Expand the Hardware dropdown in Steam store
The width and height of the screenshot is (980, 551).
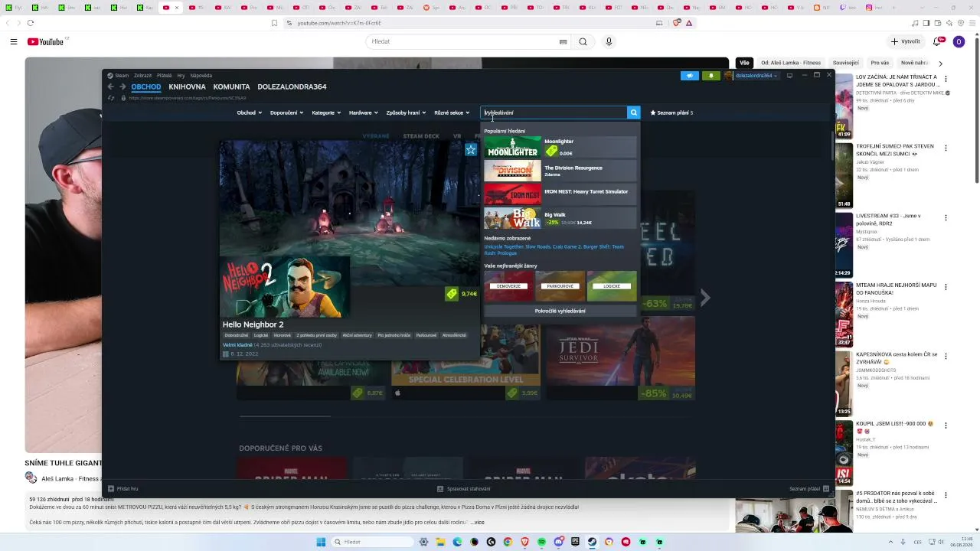click(364, 112)
